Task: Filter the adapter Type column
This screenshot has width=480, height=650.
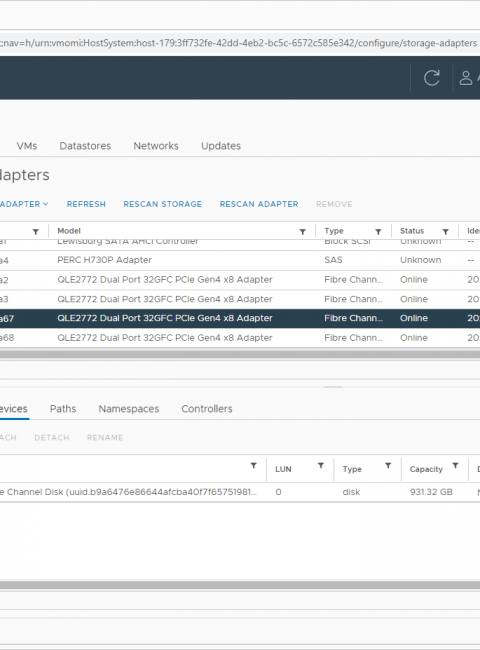Action: [x=378, y=231]
